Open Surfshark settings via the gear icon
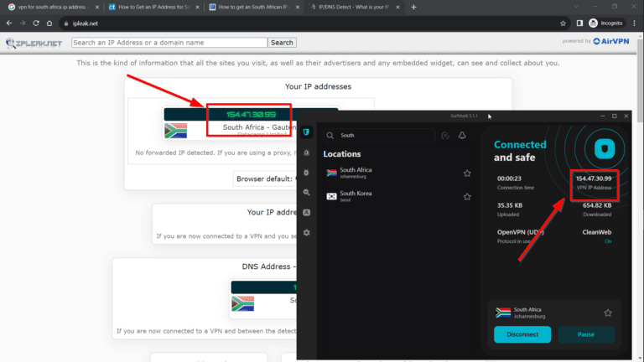This screenshot has width=644, height=362. click(308, 232)
